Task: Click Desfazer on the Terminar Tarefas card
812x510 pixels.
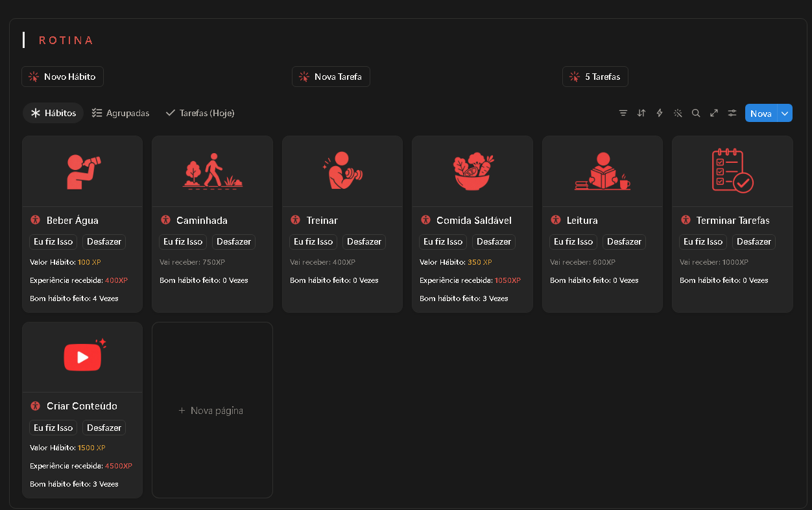Action: (x=754, y=241)
